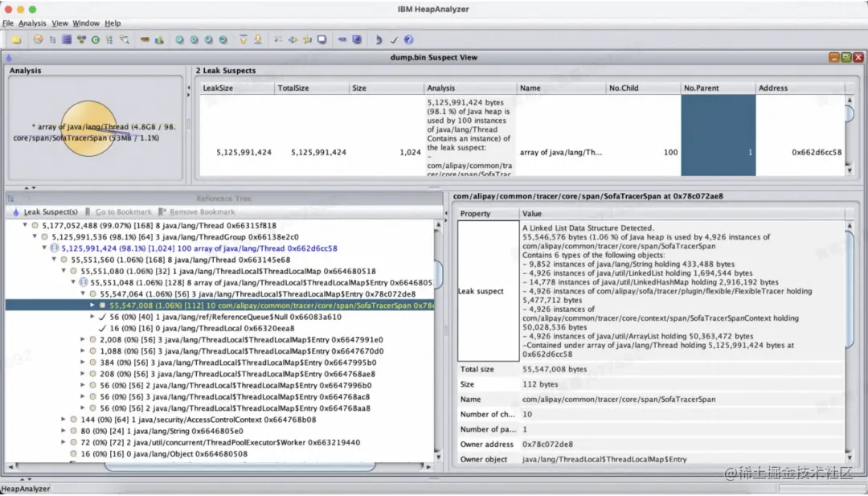Viewport: 868px width, 496px height.
Task: Click the brown bar toolbar icon
Action: point(145,40)
